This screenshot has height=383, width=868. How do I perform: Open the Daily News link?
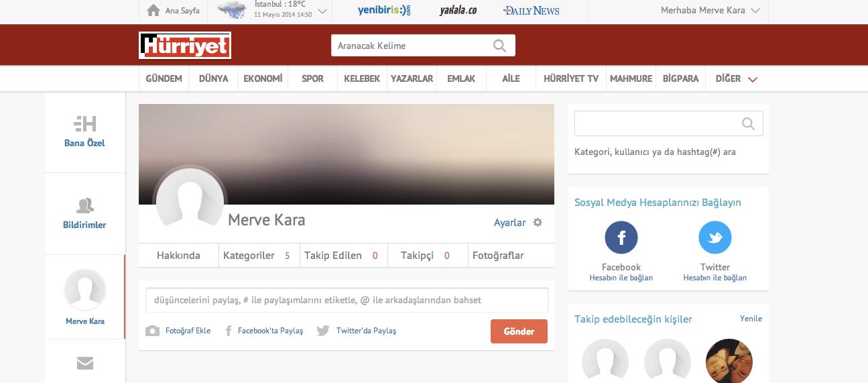[532, 10]
